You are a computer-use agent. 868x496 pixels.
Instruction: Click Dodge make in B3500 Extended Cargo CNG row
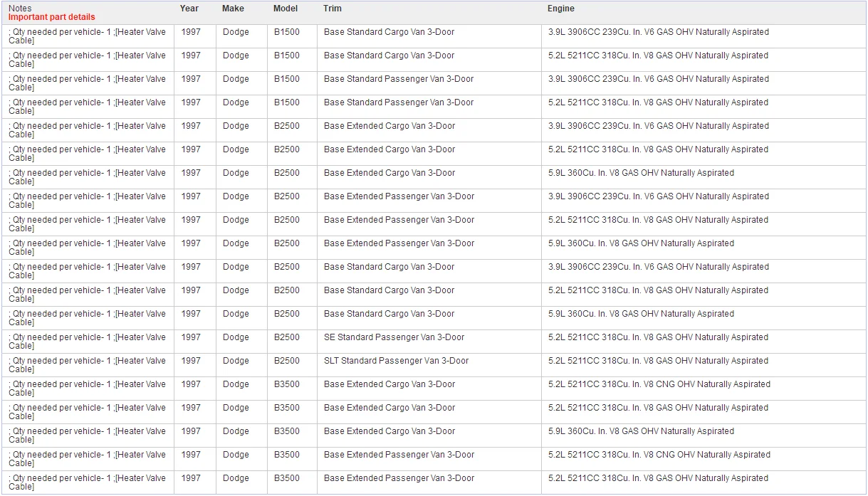pyautogui.click(x=236, y=384)
